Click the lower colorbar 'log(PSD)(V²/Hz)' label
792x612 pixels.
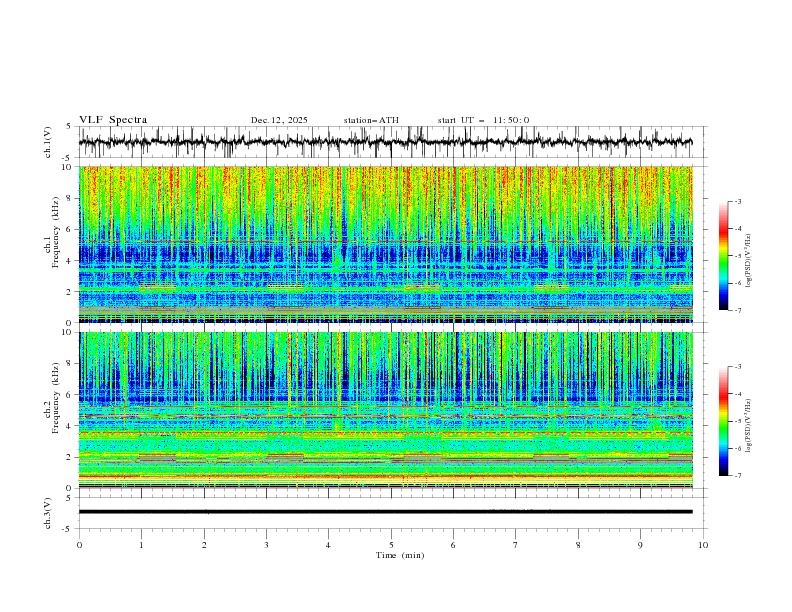coord(748,425)
